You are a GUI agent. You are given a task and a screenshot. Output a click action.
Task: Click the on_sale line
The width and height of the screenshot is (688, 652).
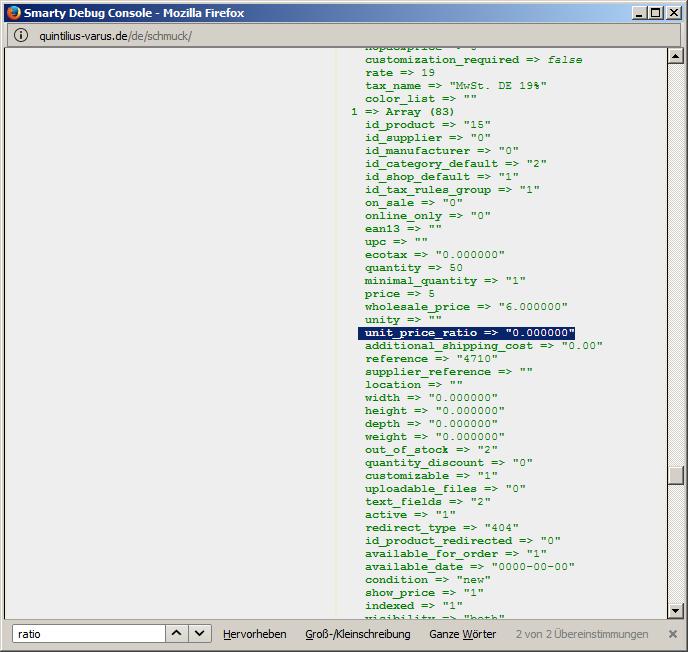(x=414, y=203)
